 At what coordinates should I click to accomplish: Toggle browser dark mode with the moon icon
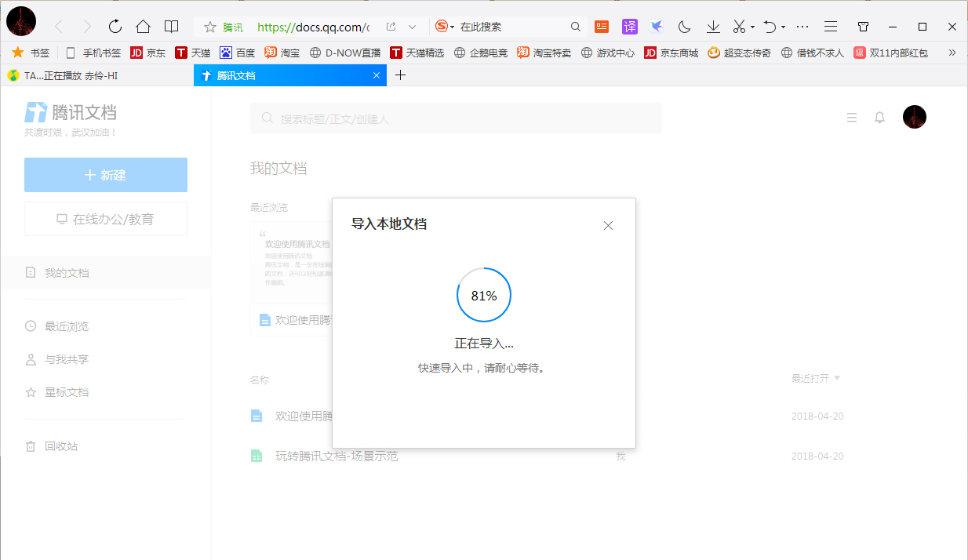pyautogui.click(x=684, y=26)
